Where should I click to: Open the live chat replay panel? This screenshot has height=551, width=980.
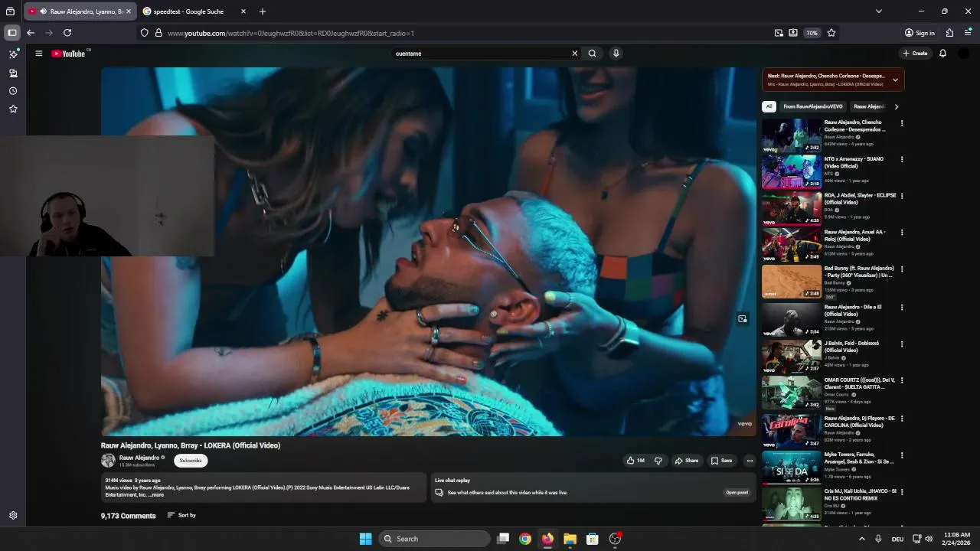click(x=737, y=493)
